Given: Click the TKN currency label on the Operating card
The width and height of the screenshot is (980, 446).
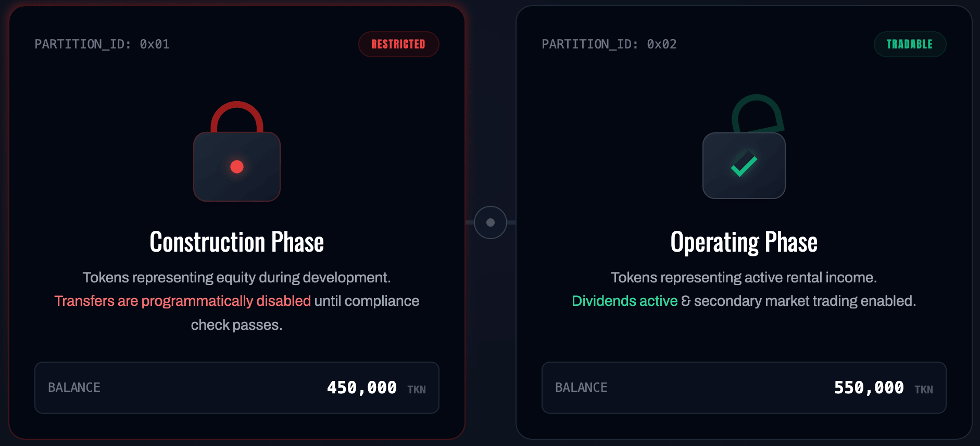Looking at the screenshot, I should (x=924, y=389).
